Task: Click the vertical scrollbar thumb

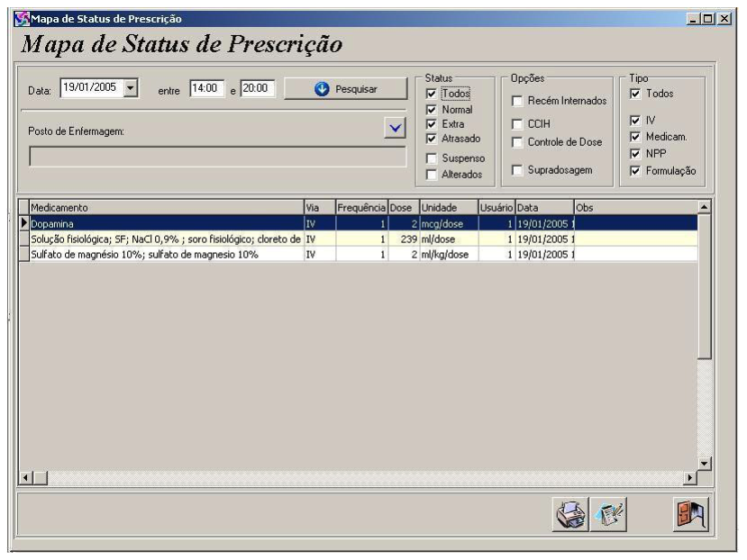Action: (704, 285)
